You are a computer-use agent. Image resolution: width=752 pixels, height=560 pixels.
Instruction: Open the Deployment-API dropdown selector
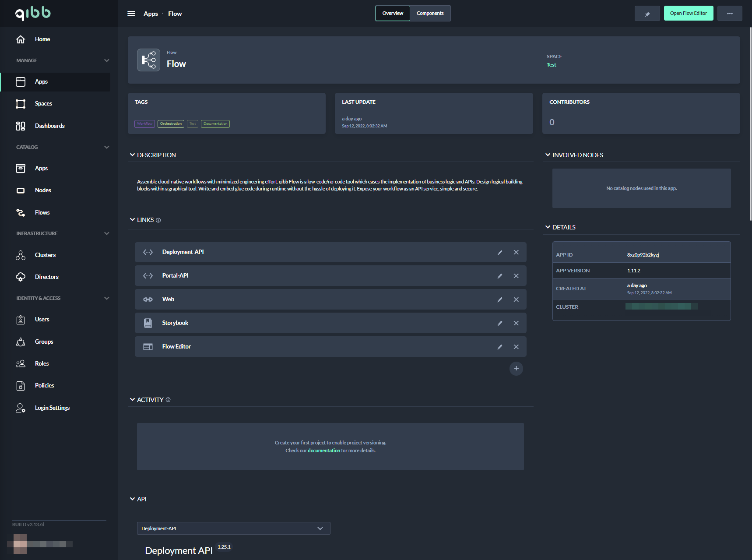tap(233, 528)
